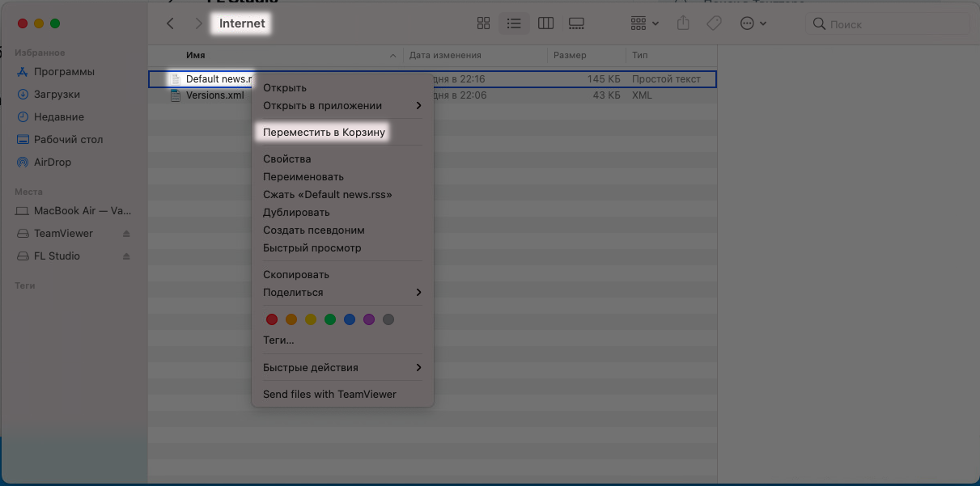Image resolution: width=980 pixels, height=486 pixels.
Task: Apply the green color tag
Action: click(330, 319)
